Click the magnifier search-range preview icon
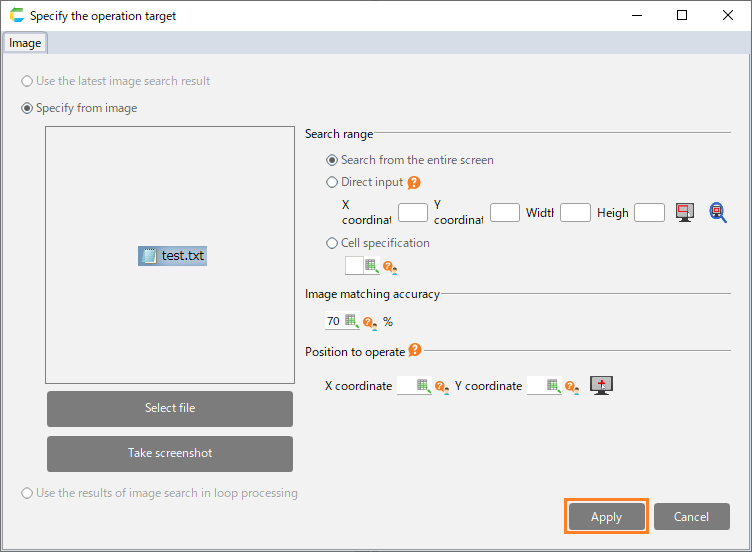 coord(718,212)
